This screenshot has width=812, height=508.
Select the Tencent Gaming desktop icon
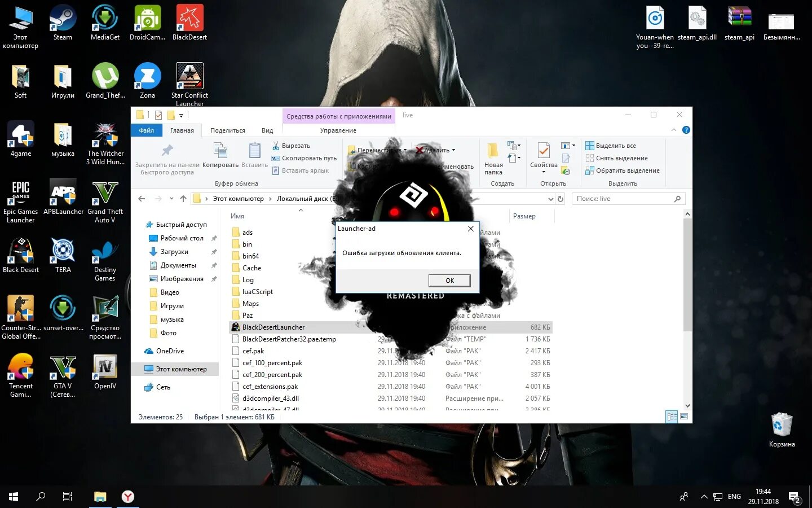21,375
